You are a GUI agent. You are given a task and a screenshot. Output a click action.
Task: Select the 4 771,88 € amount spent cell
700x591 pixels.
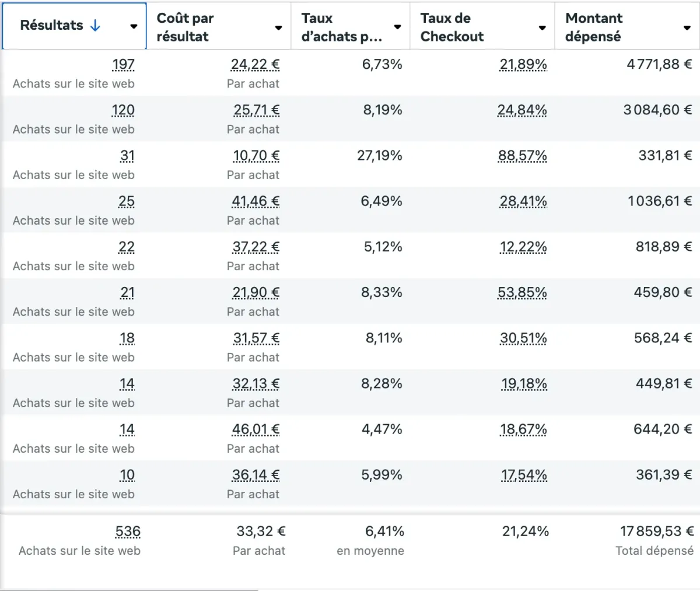[659, 65]
